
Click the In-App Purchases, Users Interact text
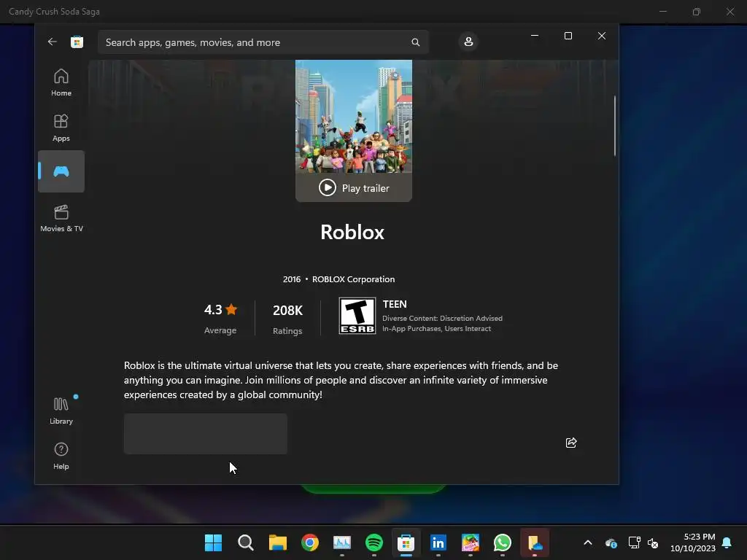click(436, 329)
